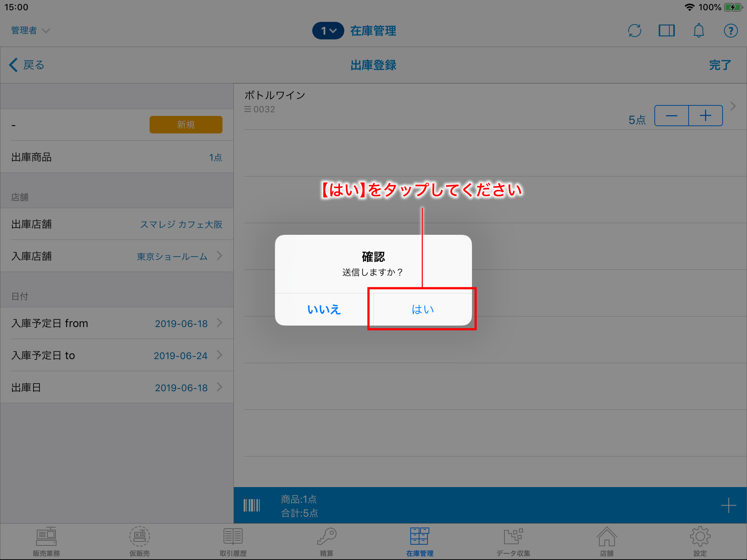This screenshot has height=560, width=747.
Task: Tap the barcode scanner icon
Action: click(x=252, y=505)
